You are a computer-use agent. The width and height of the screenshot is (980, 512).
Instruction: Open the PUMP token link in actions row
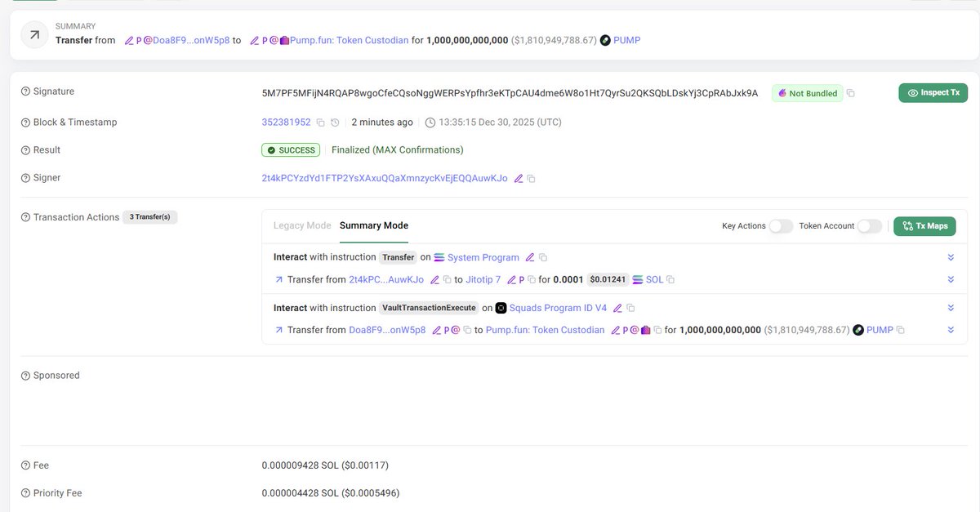(880, 330)
